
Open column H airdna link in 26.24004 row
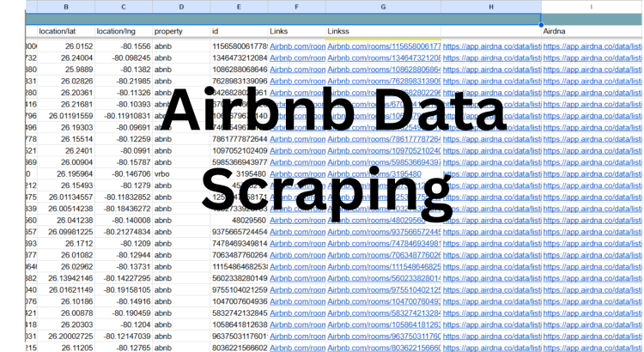click(492, 58)
